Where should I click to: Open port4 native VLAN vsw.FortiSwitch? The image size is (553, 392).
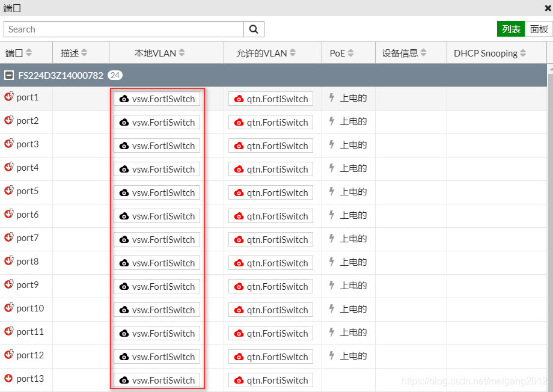[x=157, y=169]
